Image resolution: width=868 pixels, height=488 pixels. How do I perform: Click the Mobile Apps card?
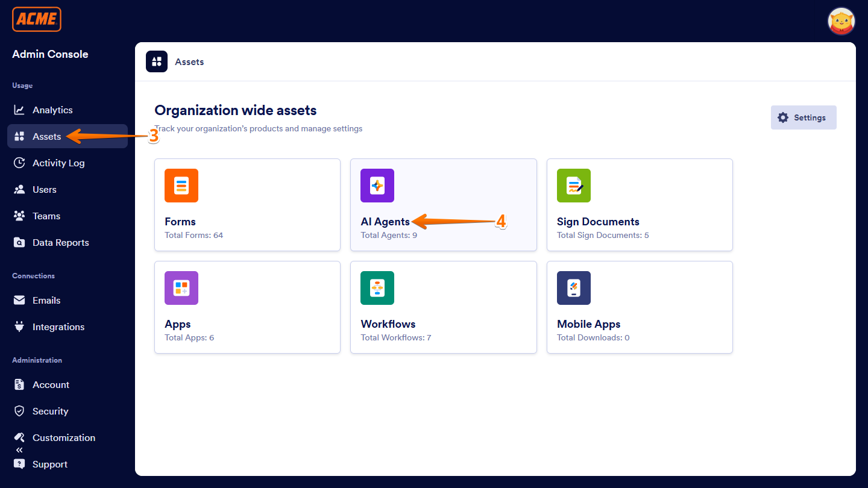click(x=640, y=307)
